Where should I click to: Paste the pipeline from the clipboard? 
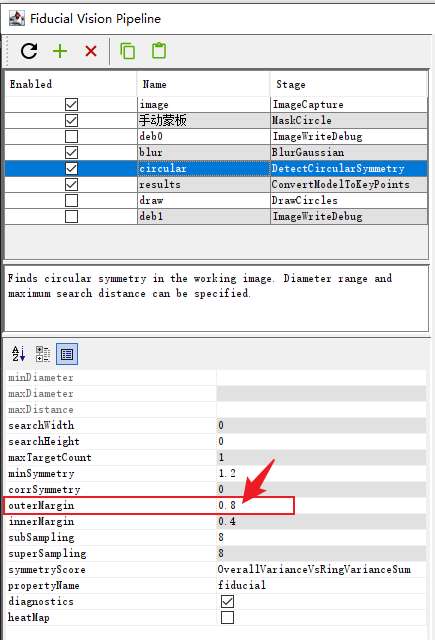pos(159,51)
